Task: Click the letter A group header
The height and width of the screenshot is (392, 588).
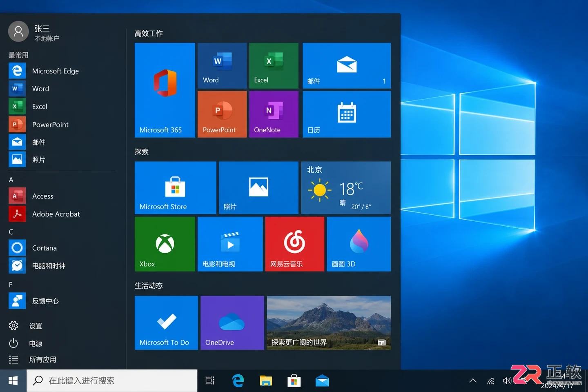Action: (11, 180)
